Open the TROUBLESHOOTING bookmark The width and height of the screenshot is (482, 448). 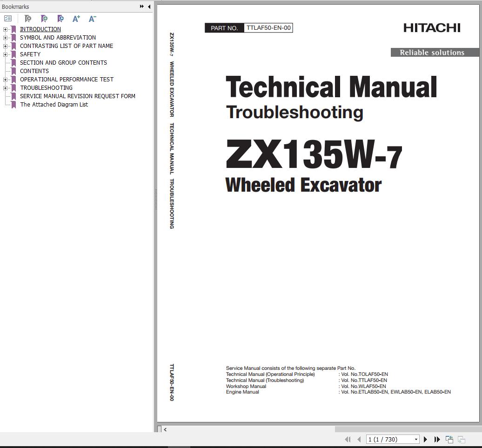point(46,88)
